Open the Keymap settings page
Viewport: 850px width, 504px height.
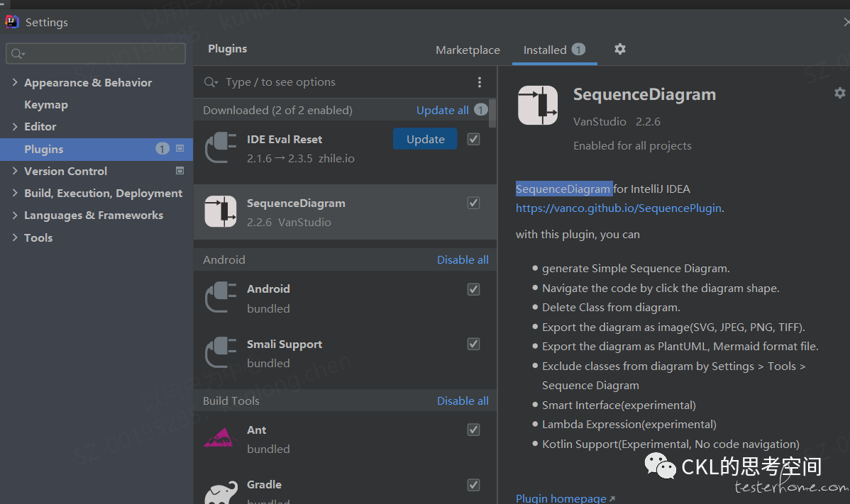46,104
